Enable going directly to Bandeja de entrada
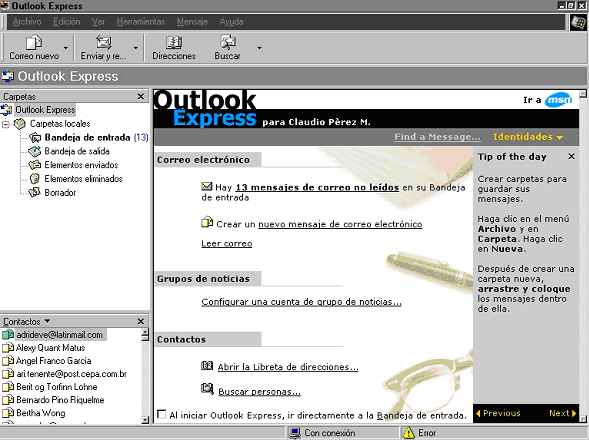The image size is (589, 440). pos(162,414)
